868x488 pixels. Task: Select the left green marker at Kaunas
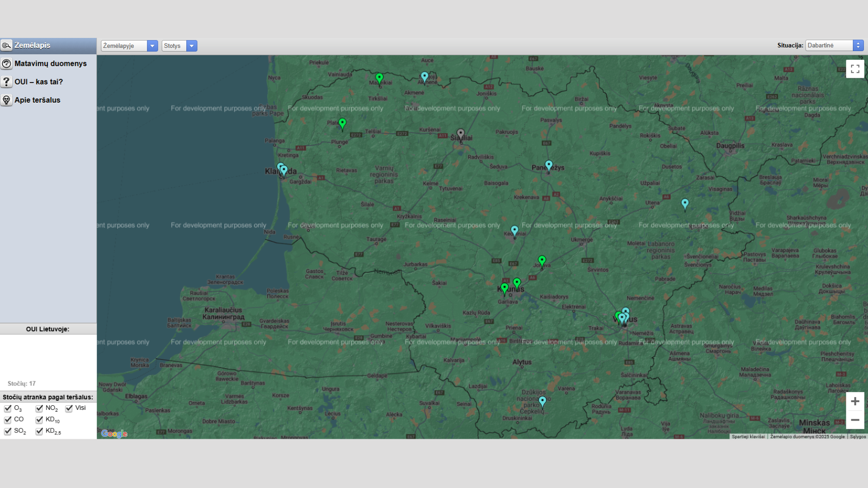click(x=505, y=289)
